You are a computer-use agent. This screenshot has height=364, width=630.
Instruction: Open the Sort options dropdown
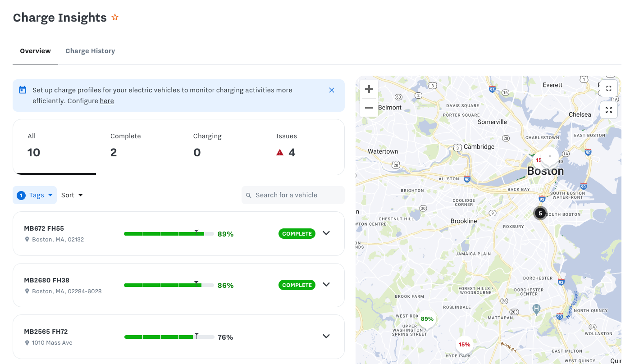pyautogui.click(x=72, y=195)
